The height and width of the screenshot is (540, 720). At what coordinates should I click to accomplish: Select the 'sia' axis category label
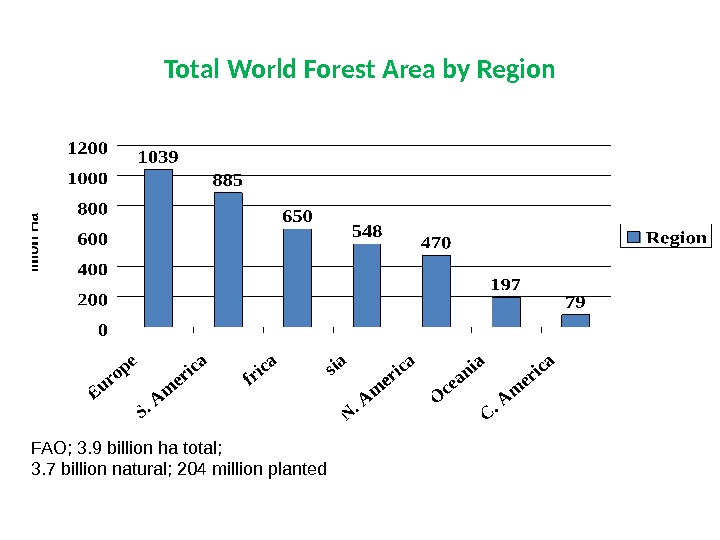point(336,365)
